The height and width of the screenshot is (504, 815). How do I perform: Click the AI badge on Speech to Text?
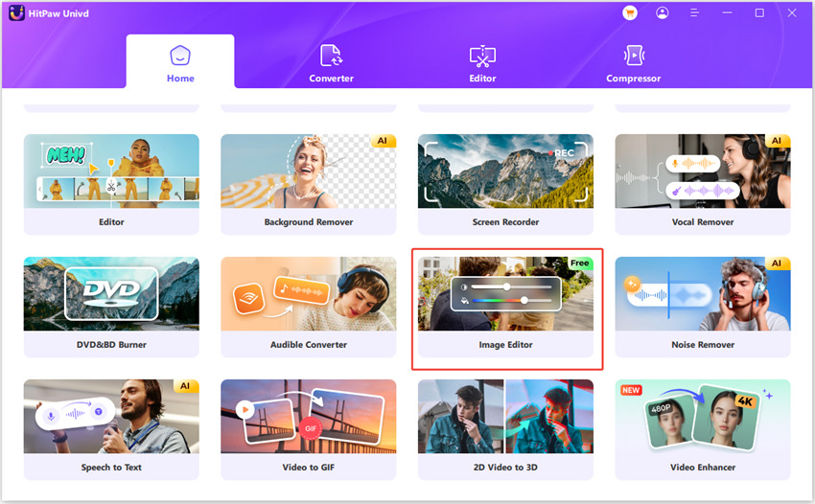pos(186,386)
